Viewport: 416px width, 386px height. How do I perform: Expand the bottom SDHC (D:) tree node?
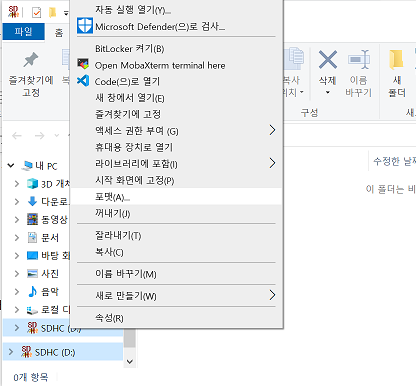pos(11,352)
